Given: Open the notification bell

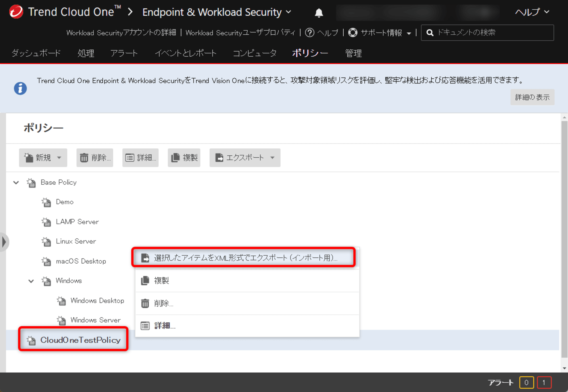Looking at the screenshot, I should [319, 12].
